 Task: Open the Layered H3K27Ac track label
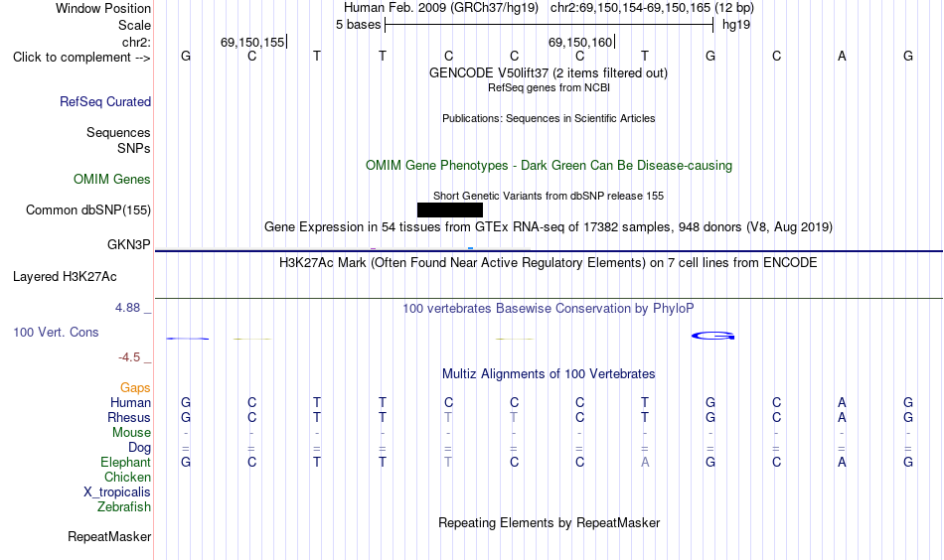click(x=65, y=277)
